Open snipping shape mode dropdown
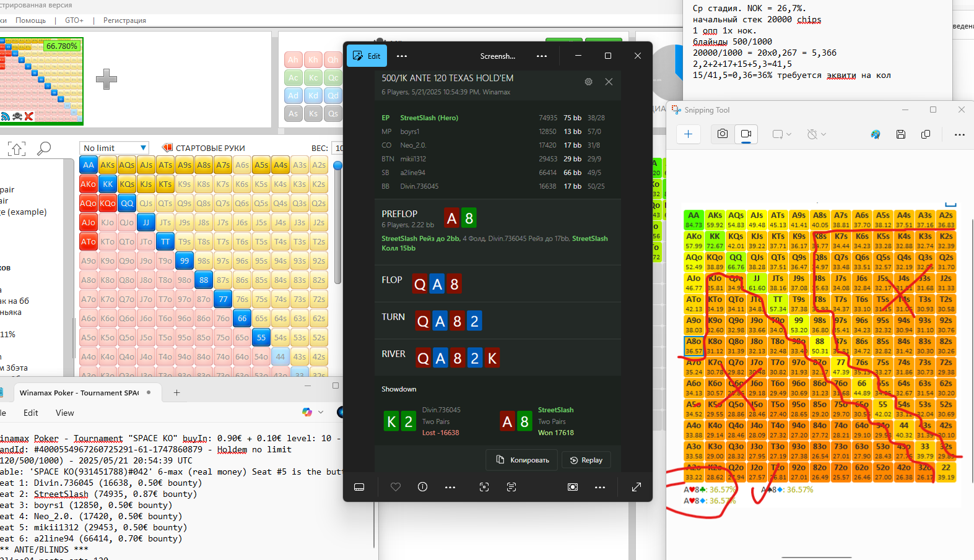This screenshot has width=974, height=560. pyautogui.click(x=782, y=134)
